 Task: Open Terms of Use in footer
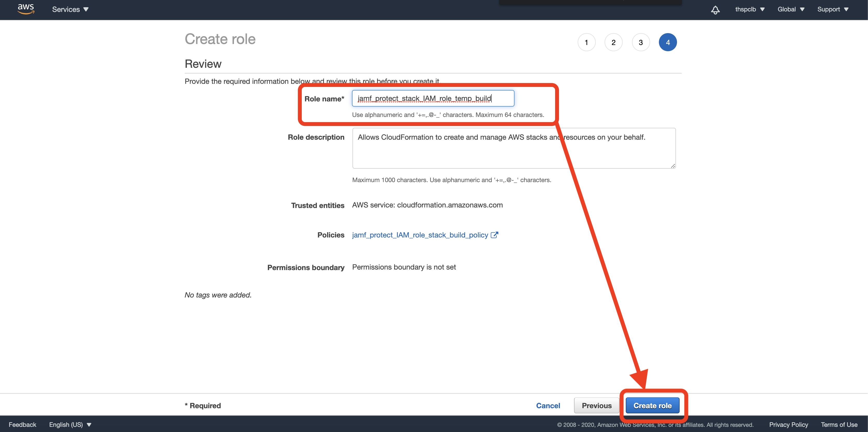click(839, 424)
